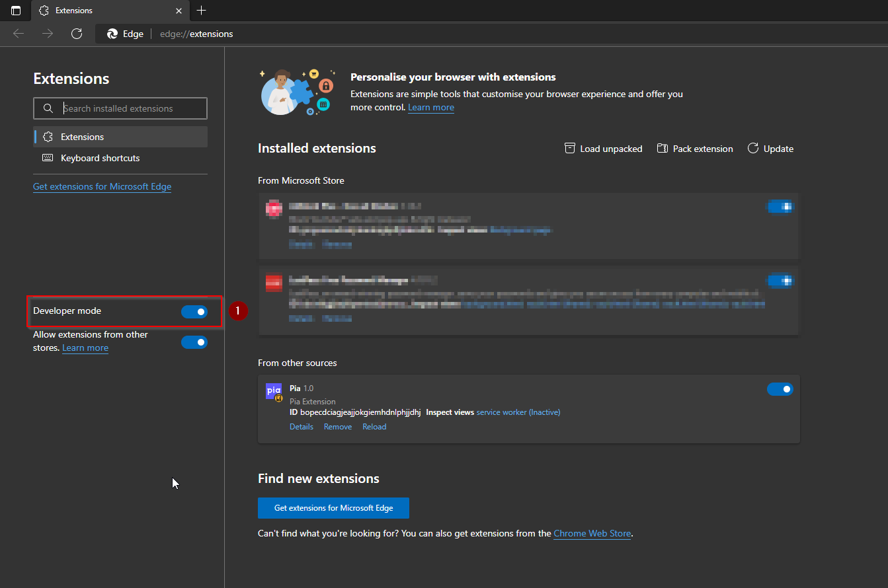Screen dimensions: 888x588
Task: Disable the Pia extension toggle
Action: pyautogui.click(x=780, y=389)
